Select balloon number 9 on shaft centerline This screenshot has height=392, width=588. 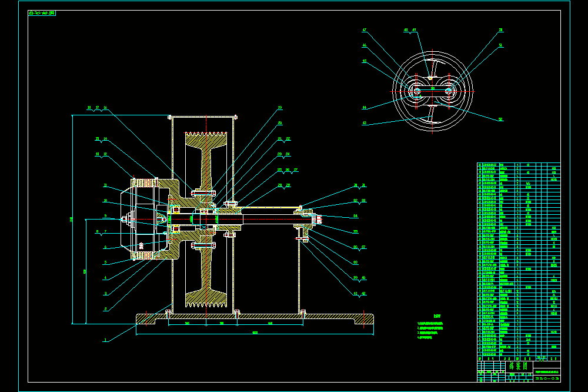tap(105, 216)
